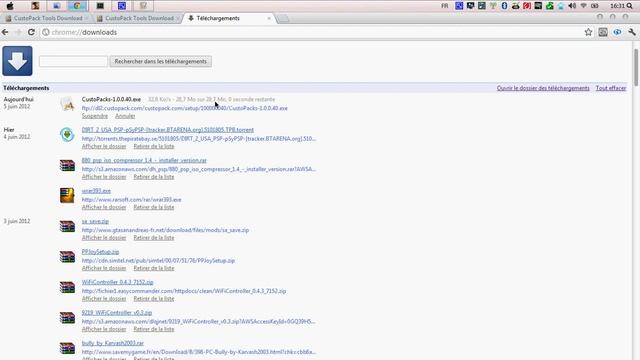Screen dimensions: 640x360
Task: Click the archive icon beside 9219_WiFiController_v0.3.zip
Action: 67,318
